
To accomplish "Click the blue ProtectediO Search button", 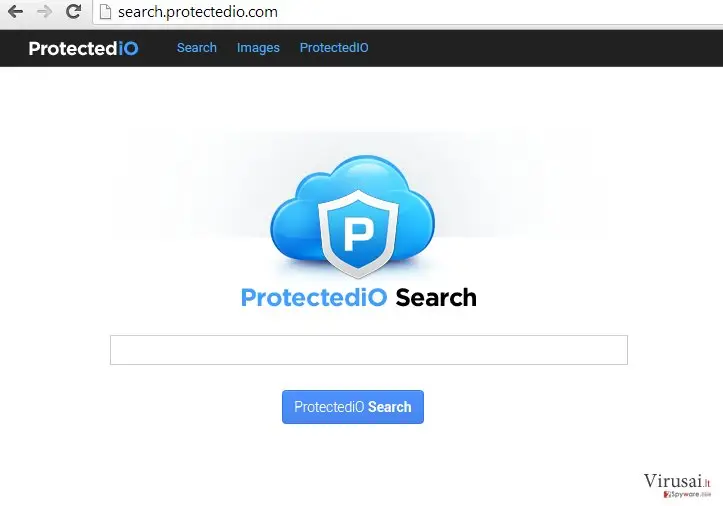I will click(x=353, y=407).
